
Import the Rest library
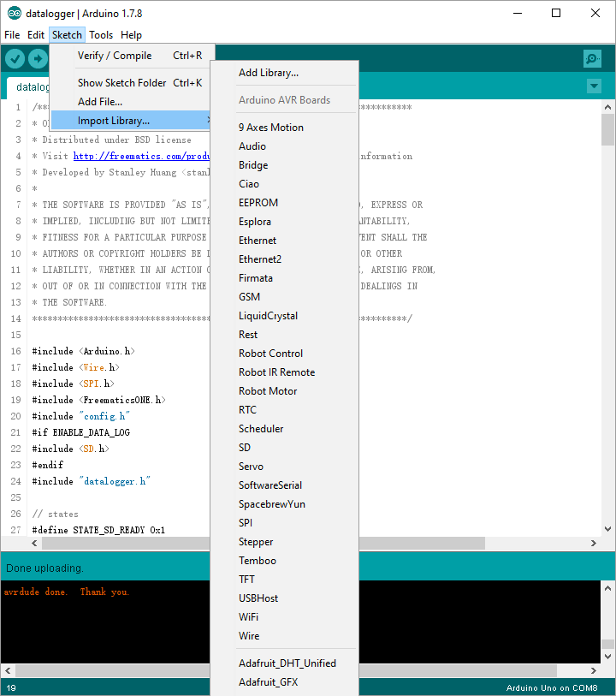pos(284,334)
